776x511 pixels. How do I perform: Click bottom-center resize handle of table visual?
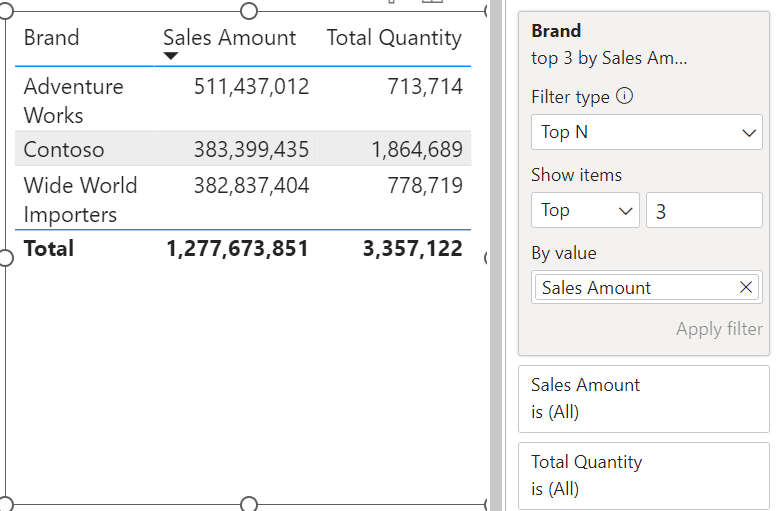[250, 504]
